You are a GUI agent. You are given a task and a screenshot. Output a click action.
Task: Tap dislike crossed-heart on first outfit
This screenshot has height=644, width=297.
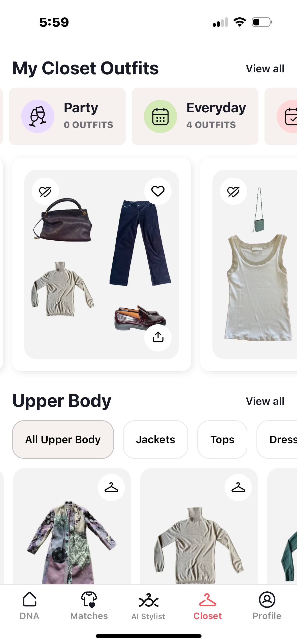[x=45, y=191]
